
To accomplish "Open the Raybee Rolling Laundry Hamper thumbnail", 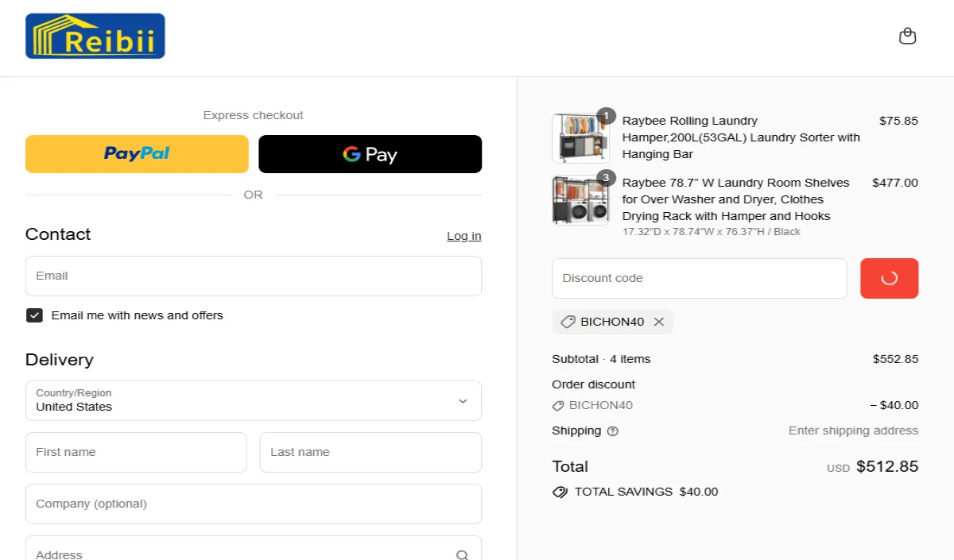I will coord(580,138).
